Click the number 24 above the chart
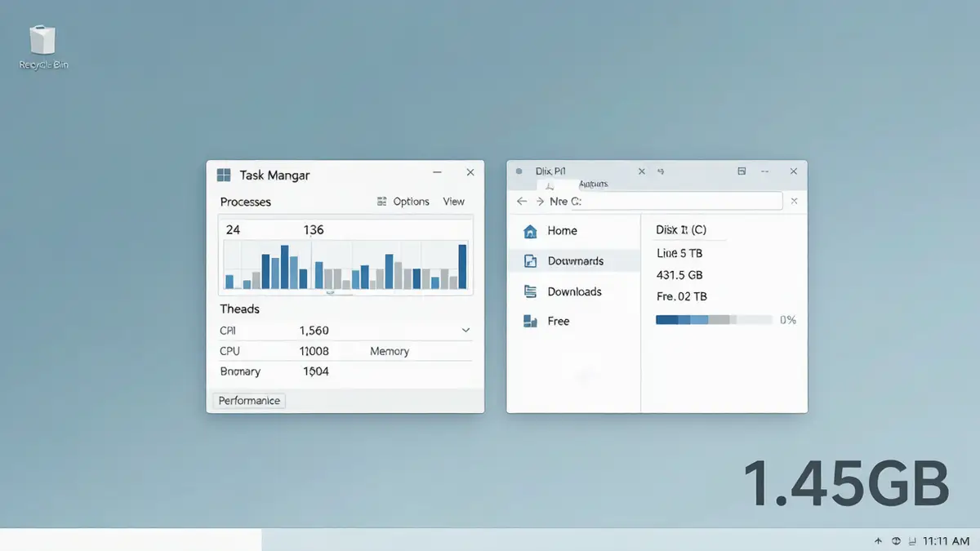The height and width of the screenshot is (551, 980). [233, 230]
